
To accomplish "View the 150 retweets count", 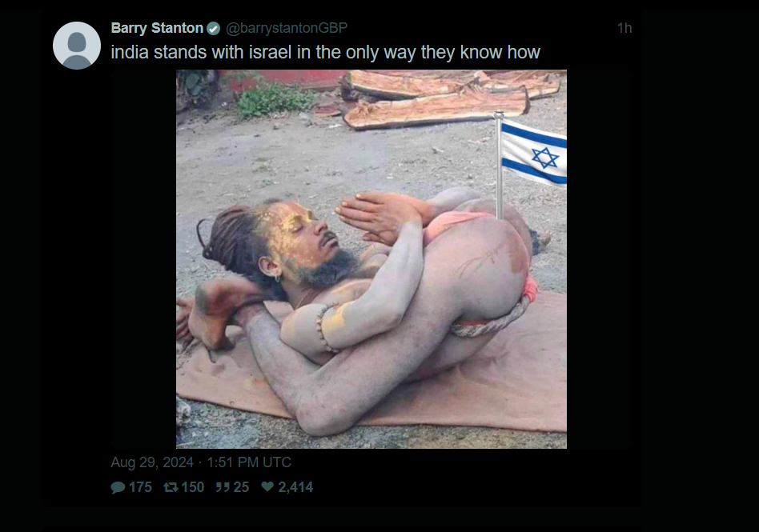I will point(193,487).
